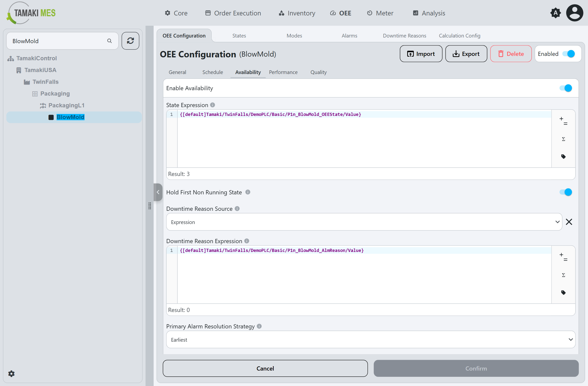Toggle Hold First Non Running State switch
The width and height of the screenshot is (588, 386).
click(566, 192)
